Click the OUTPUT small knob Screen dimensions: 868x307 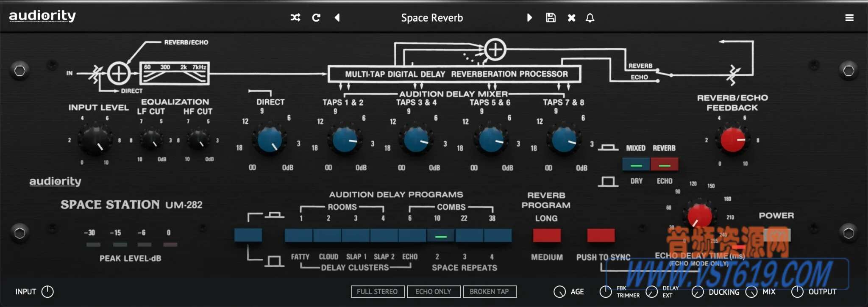click(797, 292)
